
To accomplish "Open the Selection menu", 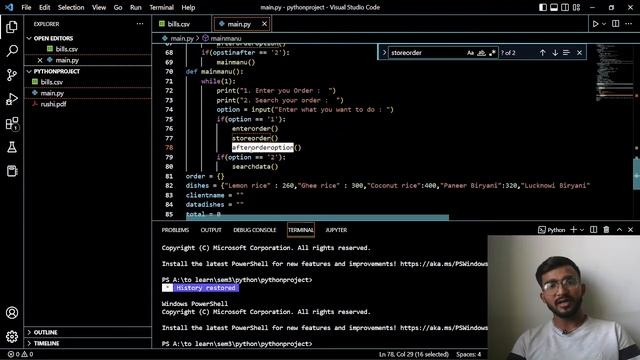I will 71,7.
